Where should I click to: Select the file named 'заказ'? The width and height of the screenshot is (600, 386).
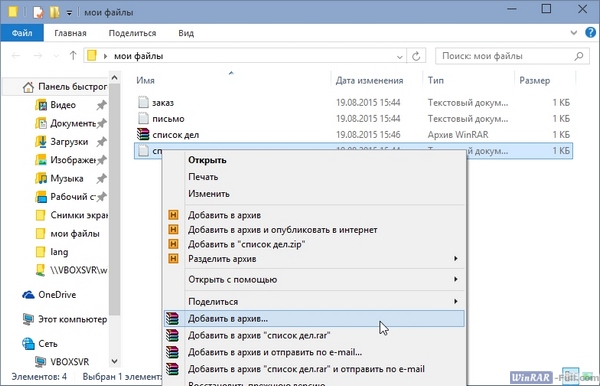point(163,103)
